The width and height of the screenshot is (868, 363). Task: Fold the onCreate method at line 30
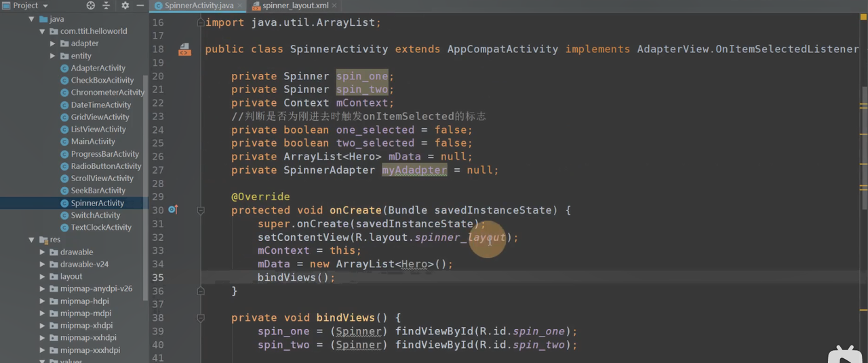click(201, 210)
